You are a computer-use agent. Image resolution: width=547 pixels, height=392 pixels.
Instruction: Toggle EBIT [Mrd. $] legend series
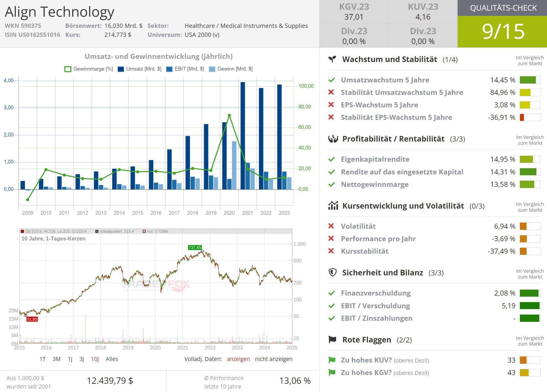185,69
